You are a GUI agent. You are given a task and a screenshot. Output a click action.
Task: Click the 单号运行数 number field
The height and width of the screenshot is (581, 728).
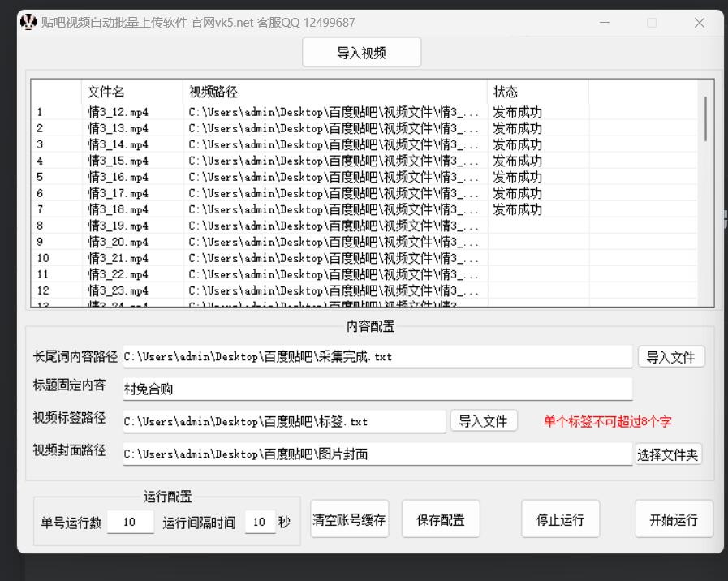coord(129,523)
